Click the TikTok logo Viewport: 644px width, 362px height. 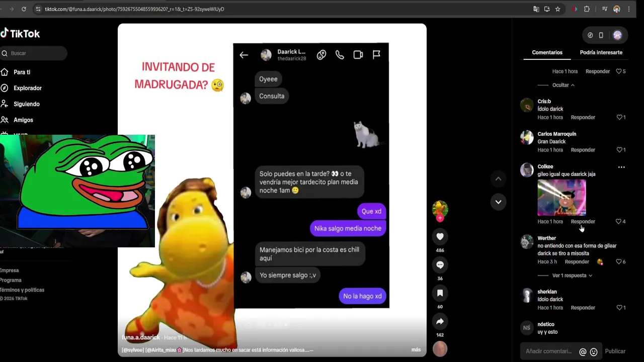(20, 34)
